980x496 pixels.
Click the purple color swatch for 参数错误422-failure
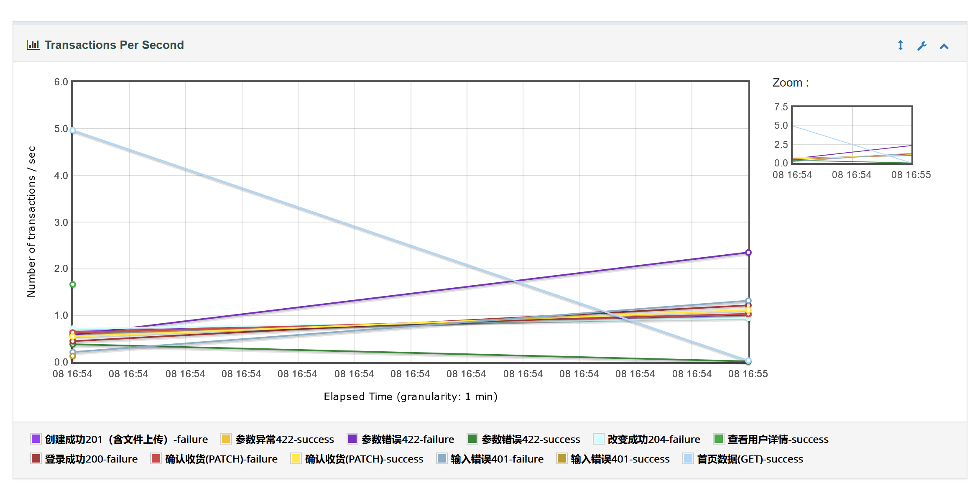click(x=351, y=439)
